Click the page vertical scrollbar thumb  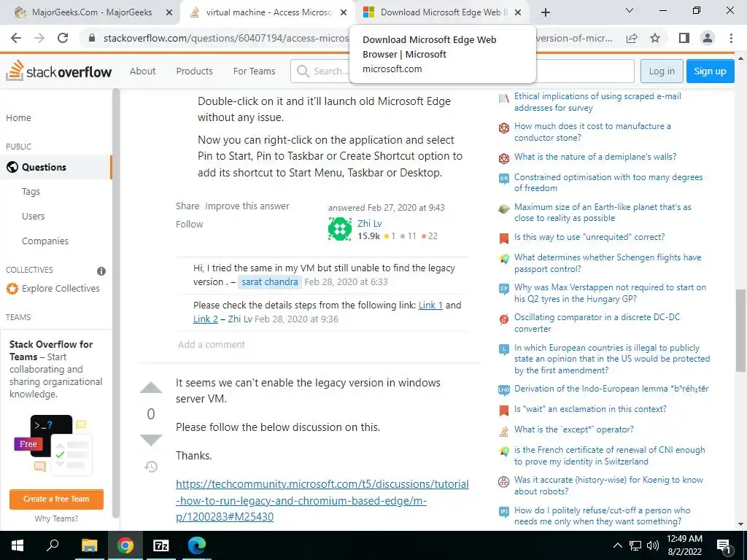point(740,330)
